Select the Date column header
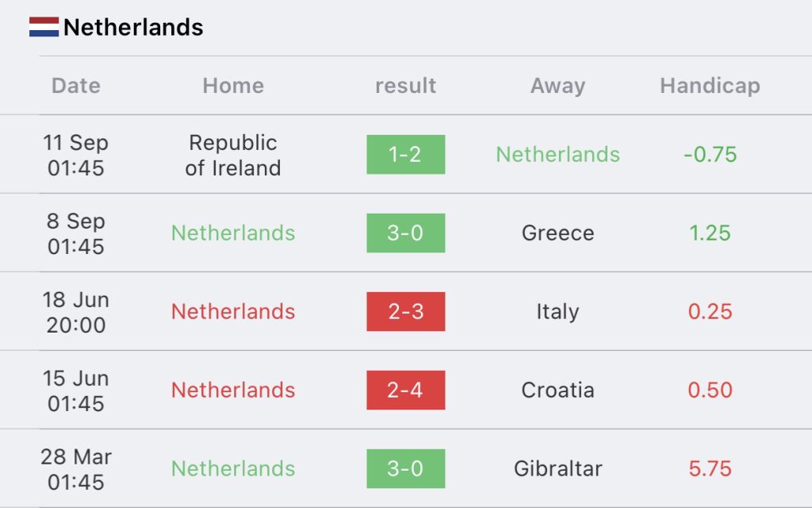The image size is (812, 508). [75, 86]
